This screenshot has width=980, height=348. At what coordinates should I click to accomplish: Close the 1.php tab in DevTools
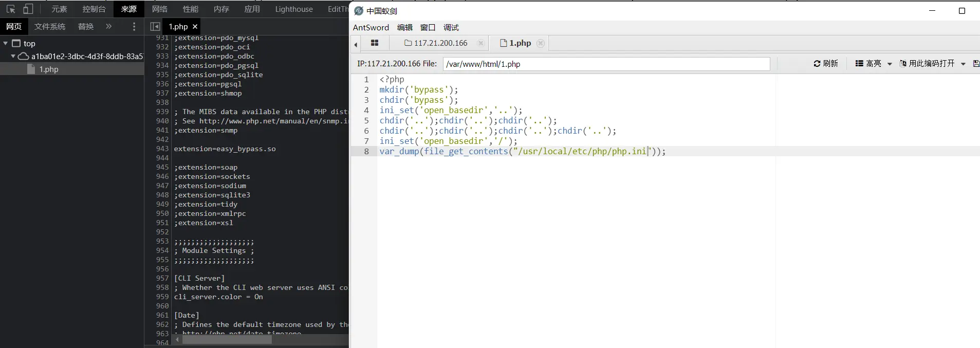pos(195,26)
